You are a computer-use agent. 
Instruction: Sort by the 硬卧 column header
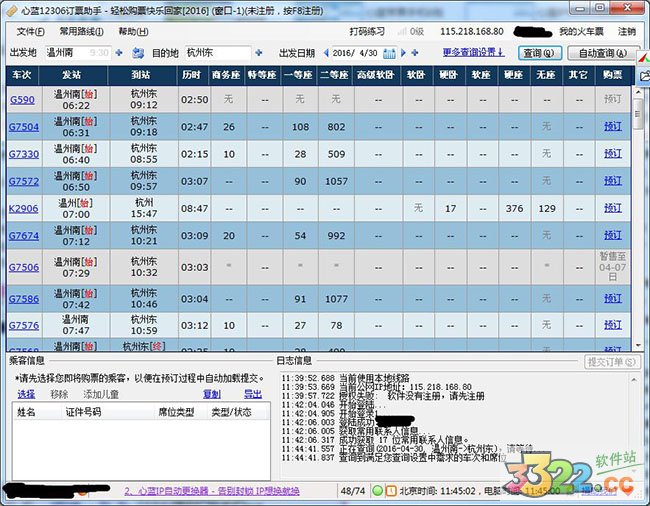click(449, 75)
